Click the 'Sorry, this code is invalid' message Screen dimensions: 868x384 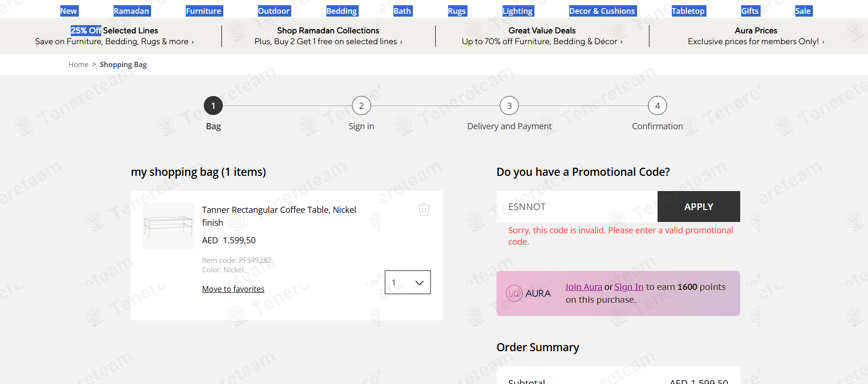pos(620,236)
